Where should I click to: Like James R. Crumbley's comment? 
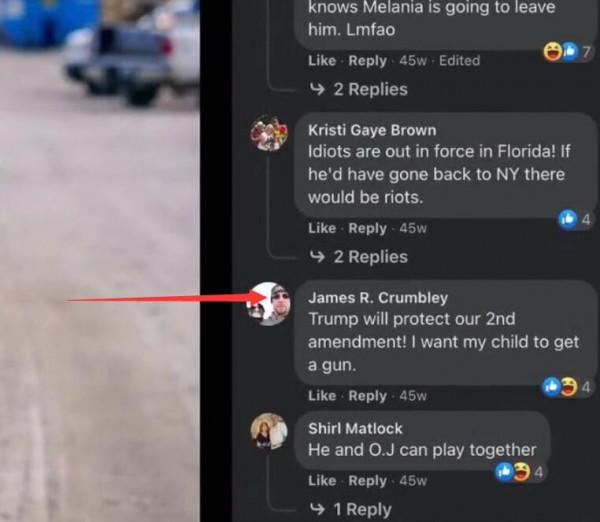tap(322, 396)
